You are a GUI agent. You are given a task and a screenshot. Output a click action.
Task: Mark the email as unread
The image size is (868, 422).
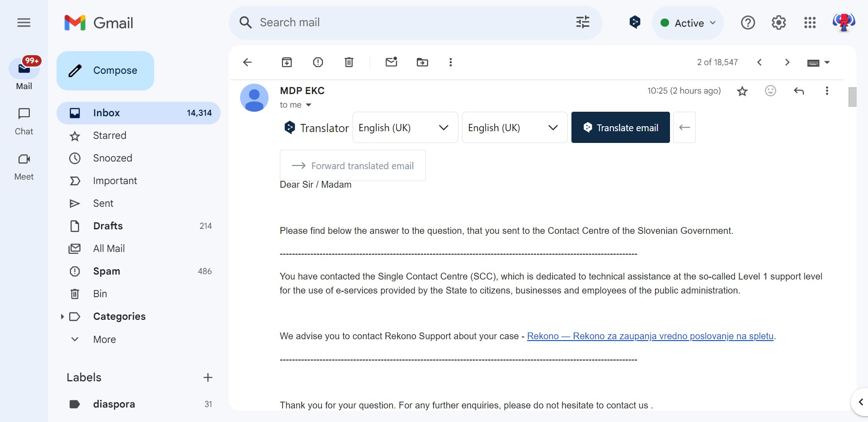(x=392, y=62)
